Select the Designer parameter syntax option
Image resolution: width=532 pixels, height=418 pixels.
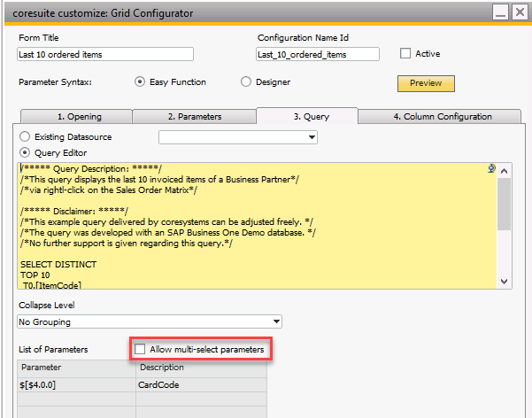(246, 81)
